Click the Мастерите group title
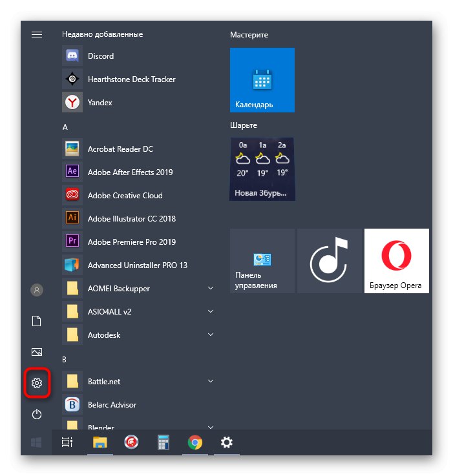 coord(249,35)
